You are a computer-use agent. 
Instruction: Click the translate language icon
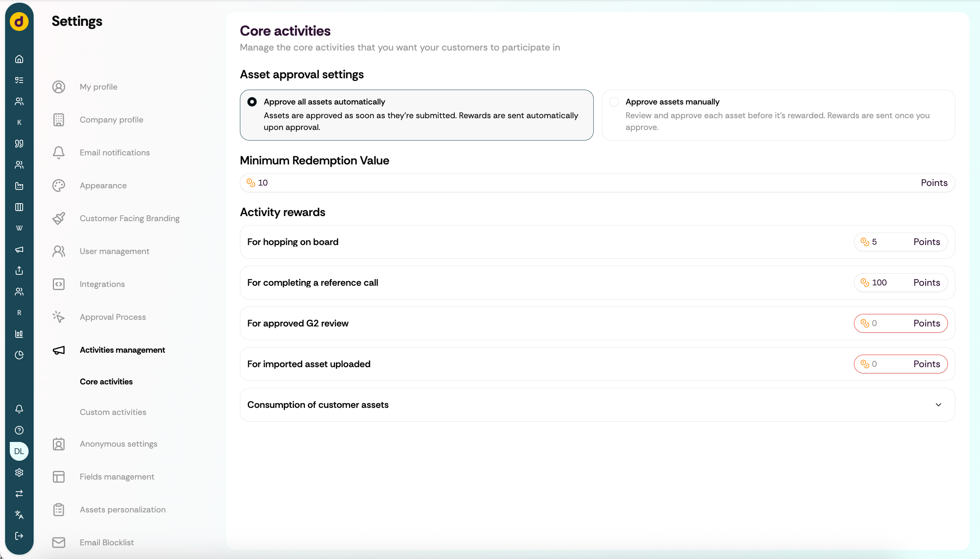19,515
